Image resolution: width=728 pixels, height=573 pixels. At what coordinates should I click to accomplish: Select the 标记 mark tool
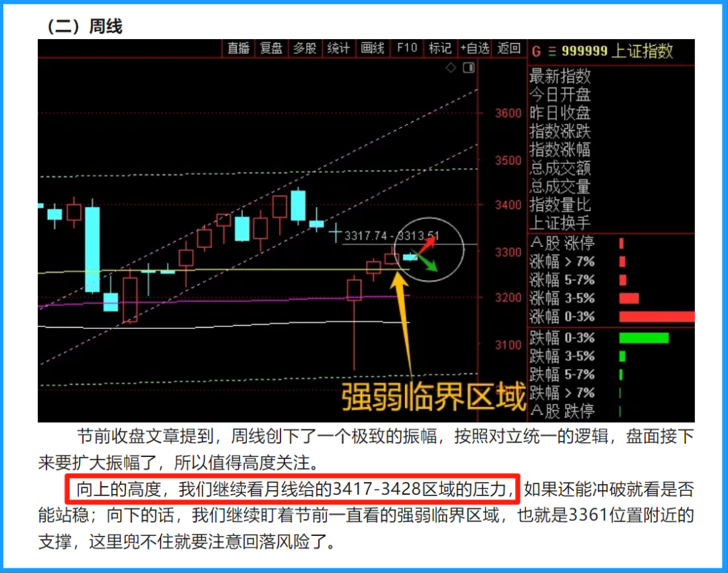click(x=439, y=49)
